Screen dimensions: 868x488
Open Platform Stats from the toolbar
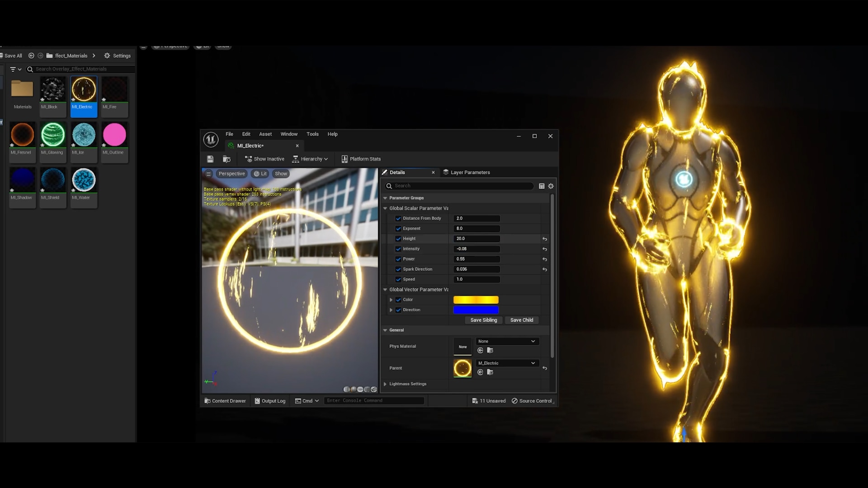361,159
